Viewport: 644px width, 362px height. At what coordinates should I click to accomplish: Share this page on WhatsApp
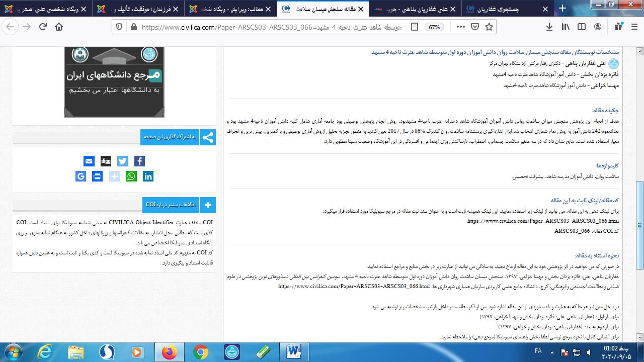pos(131,176)
